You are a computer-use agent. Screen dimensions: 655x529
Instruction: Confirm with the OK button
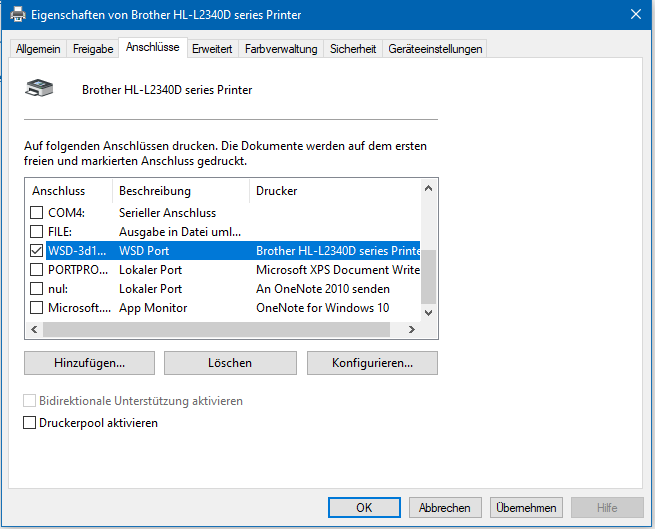click(364, 507)
